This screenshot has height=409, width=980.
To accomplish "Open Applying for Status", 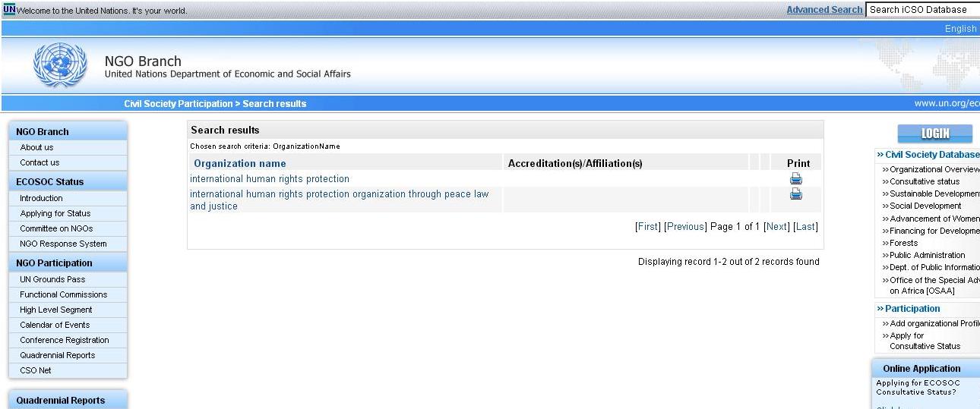I will click(55, 213).
